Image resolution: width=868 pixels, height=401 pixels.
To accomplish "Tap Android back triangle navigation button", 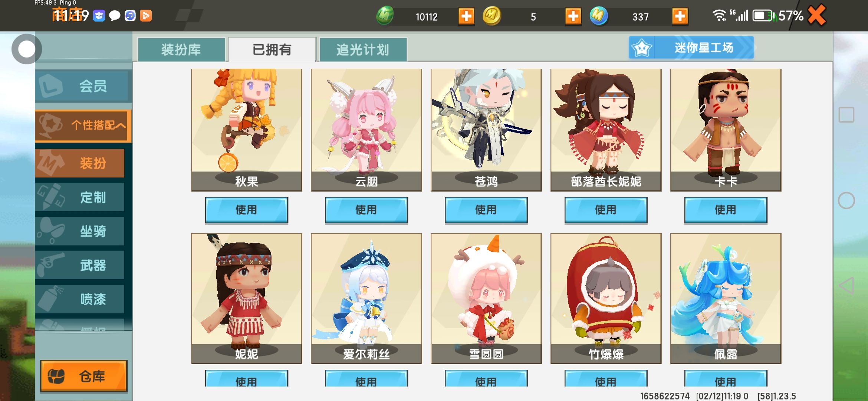I will click(x=847, y=286).
